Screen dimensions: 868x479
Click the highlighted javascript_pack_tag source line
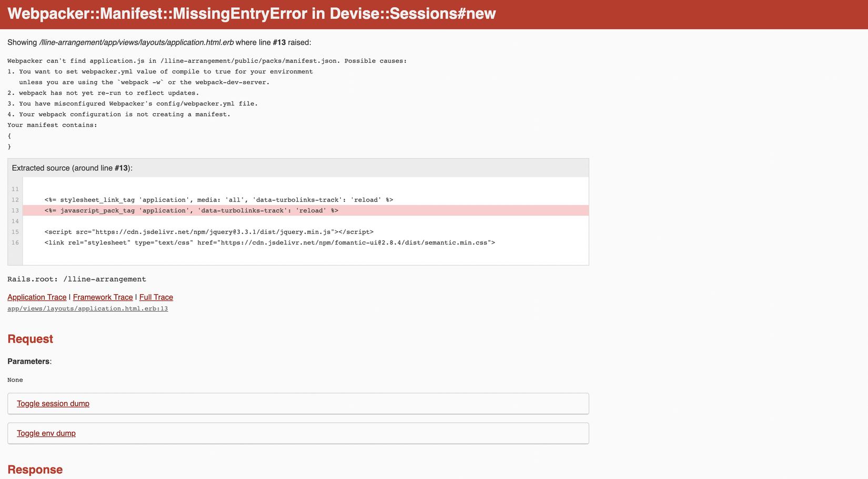(306, 211)
